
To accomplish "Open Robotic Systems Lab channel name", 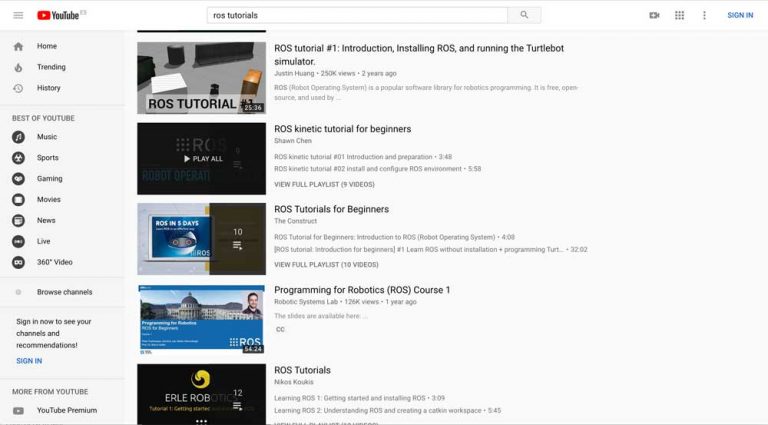I will [x=306, y=302].
